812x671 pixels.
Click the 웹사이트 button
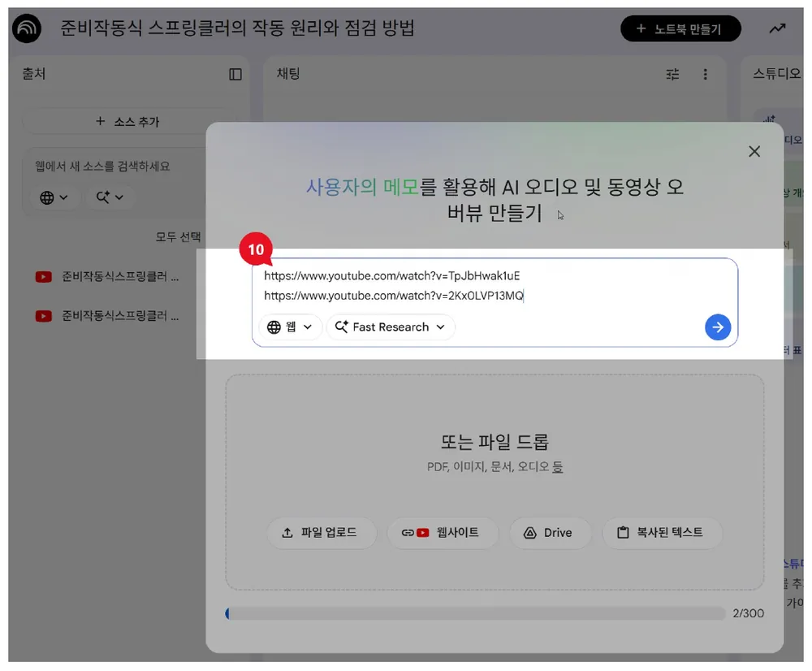click(x=443, y=533)
